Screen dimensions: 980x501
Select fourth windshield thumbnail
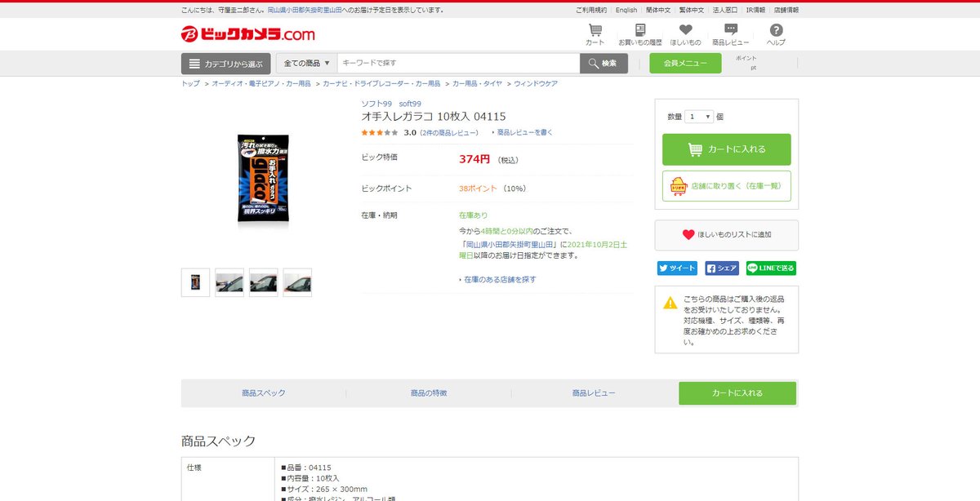pos(297,282)
